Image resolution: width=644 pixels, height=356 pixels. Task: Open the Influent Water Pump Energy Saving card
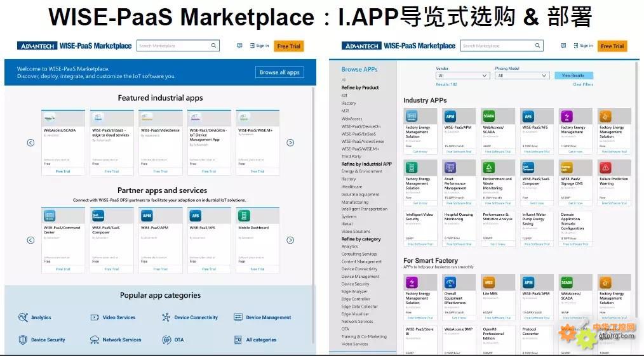pos(537,229)
